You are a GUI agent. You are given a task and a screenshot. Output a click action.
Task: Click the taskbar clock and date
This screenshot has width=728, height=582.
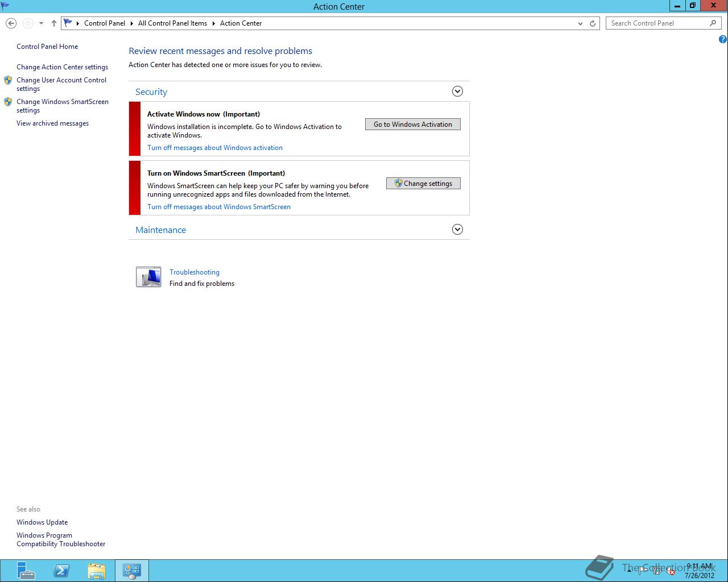(x=700, y=571)
